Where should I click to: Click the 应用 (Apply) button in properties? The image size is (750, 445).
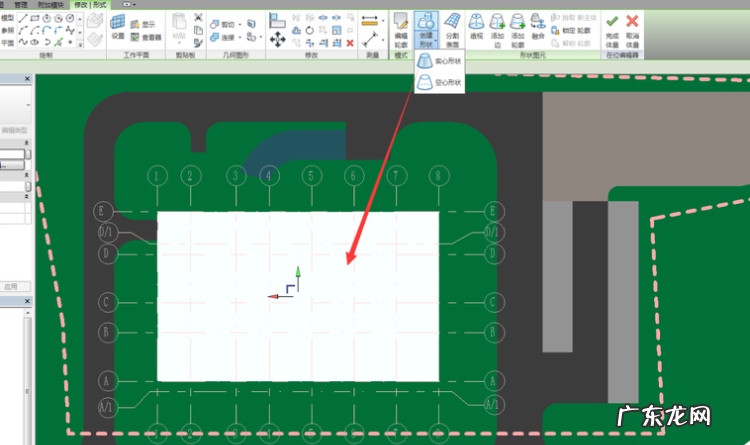point(11,285)
